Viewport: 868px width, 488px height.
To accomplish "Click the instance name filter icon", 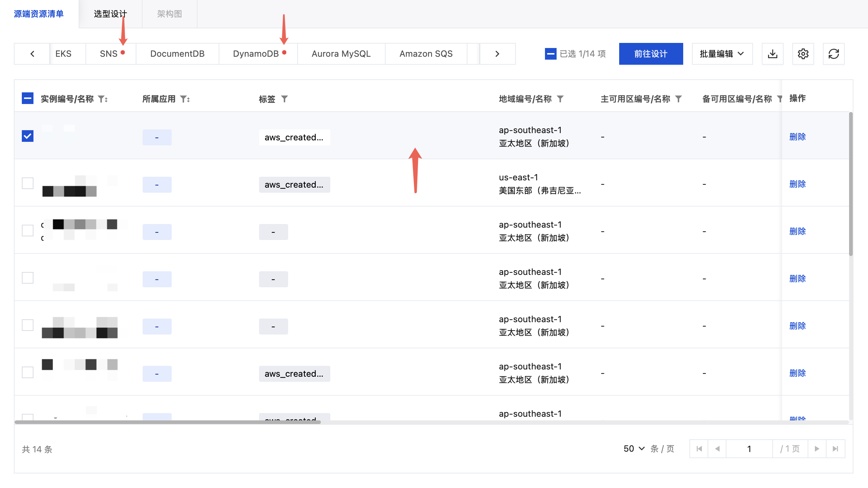I will 102,99.
